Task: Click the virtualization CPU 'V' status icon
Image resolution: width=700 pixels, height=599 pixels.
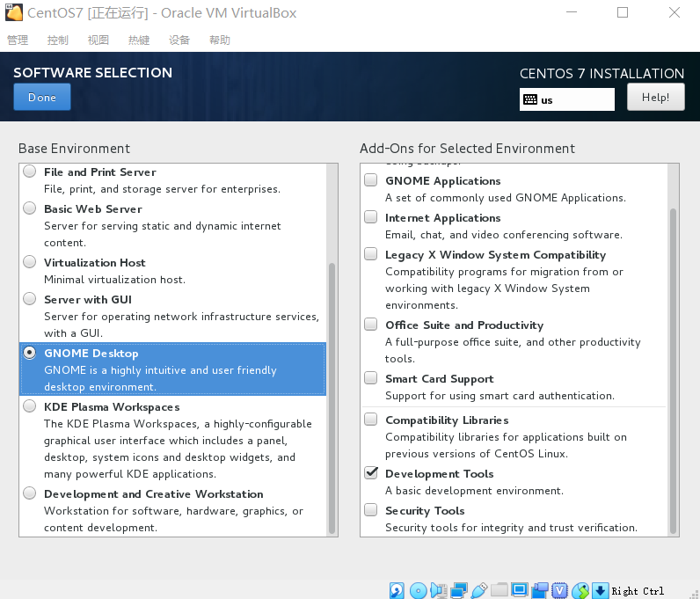Action: click(x=560, y=590)
